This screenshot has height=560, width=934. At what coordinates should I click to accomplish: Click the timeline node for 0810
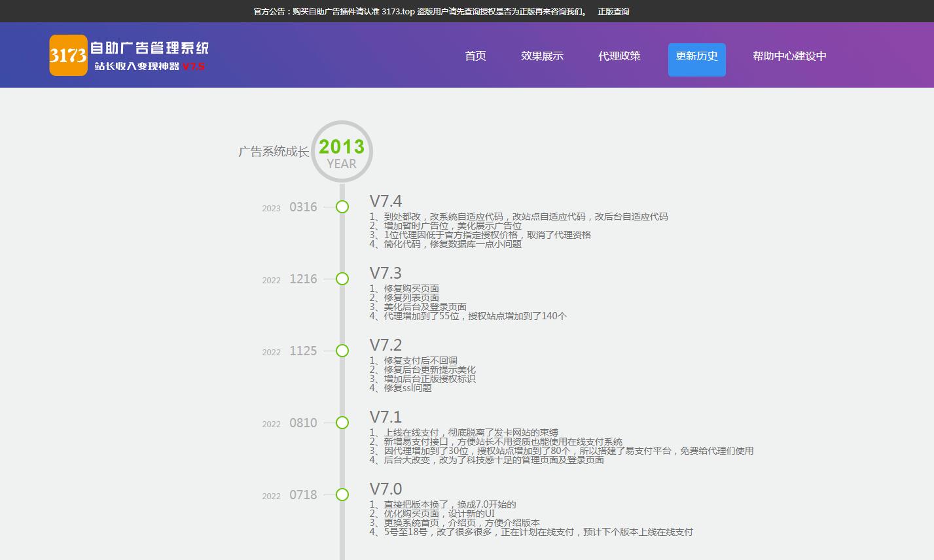(342, 423)
